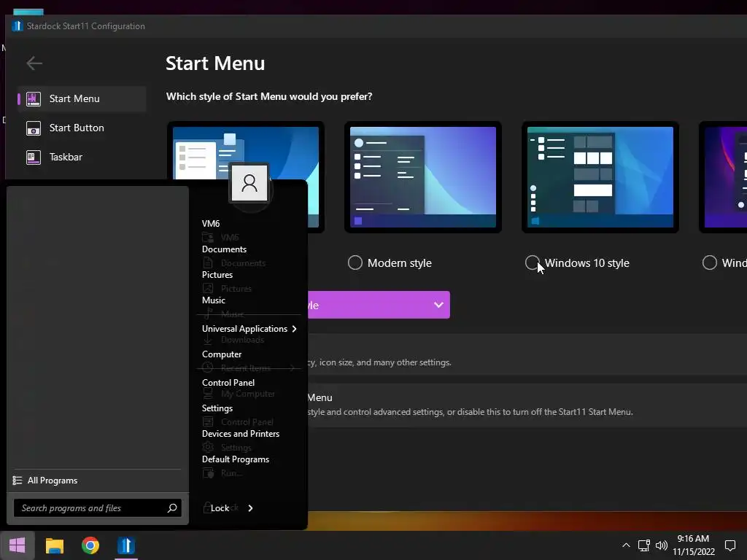Select the partially visible rightmost style radio button
This screenshot has width=747, height=560.
click(x=709, y=262)
